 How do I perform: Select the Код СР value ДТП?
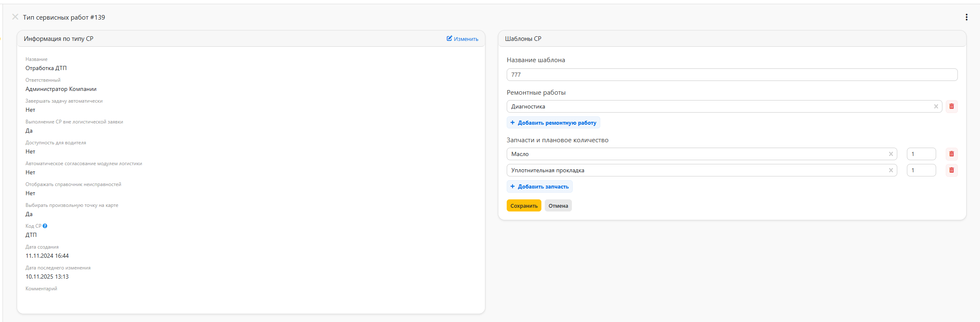tap(31, 235)
